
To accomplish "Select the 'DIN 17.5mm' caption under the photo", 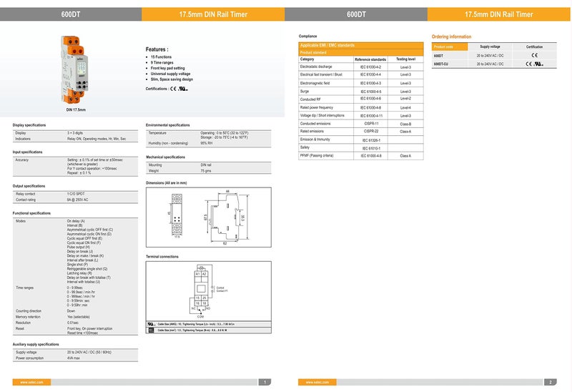I will [76, 109].
